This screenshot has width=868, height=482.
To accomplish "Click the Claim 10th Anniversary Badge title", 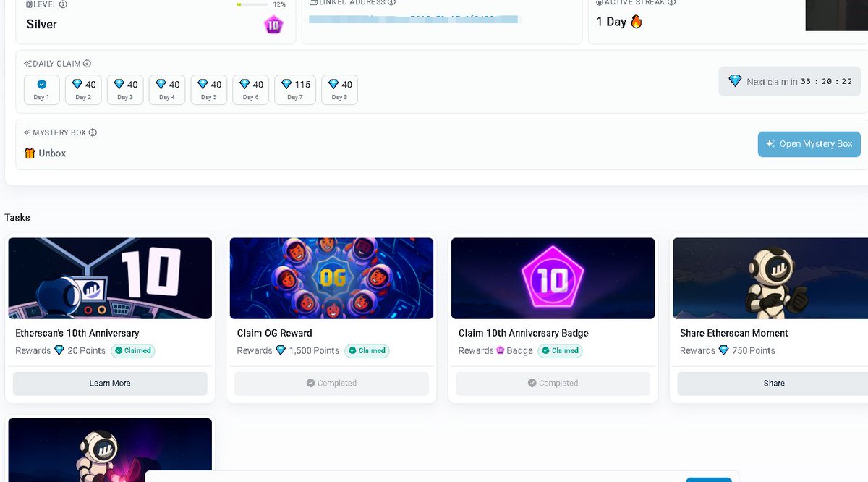I will 524,333.
